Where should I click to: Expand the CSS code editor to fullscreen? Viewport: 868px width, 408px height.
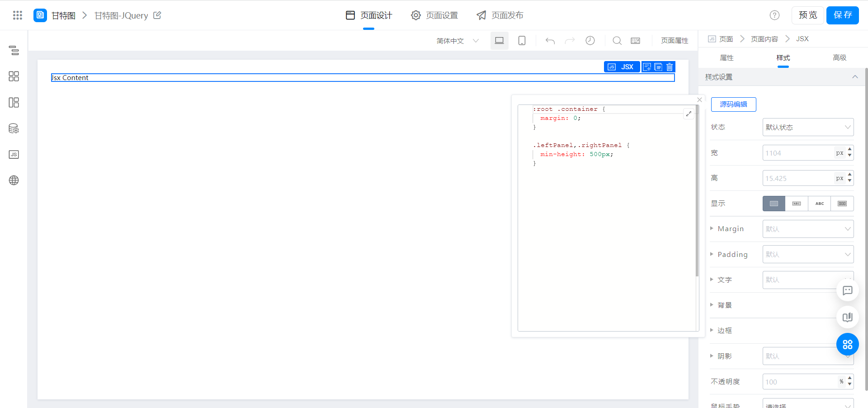click(689, 114)
